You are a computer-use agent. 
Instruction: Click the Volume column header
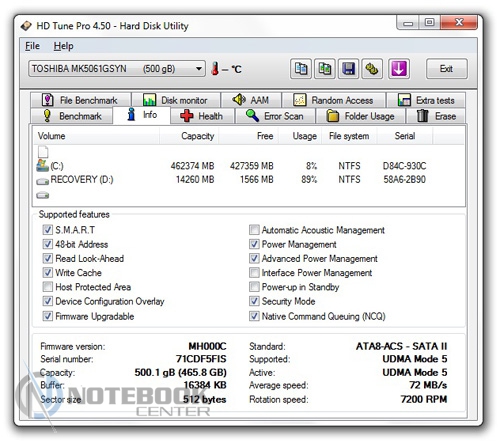click(x=96, y=136)
